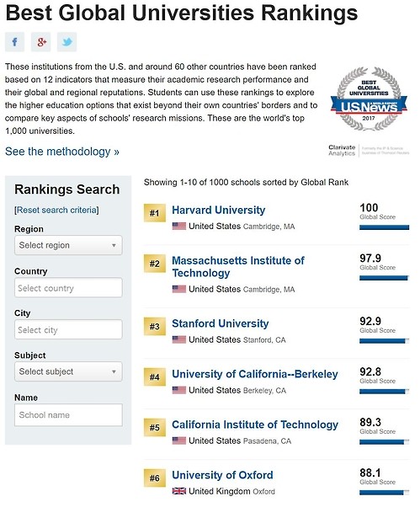420x507 pixels.
Task: Click the US News Best Global Universities badge
Action: (x=369, y=99)
